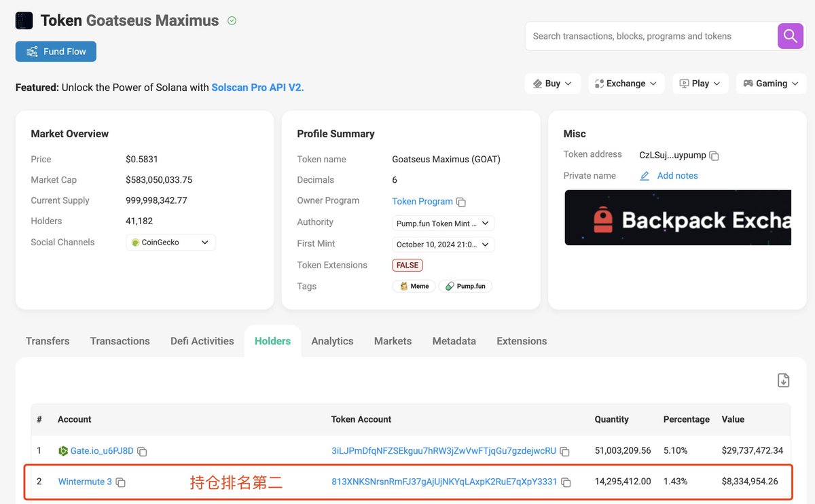815x504 pixels.
Task: Switch to the Transfers tab
Action: click(x=48, y=341)
